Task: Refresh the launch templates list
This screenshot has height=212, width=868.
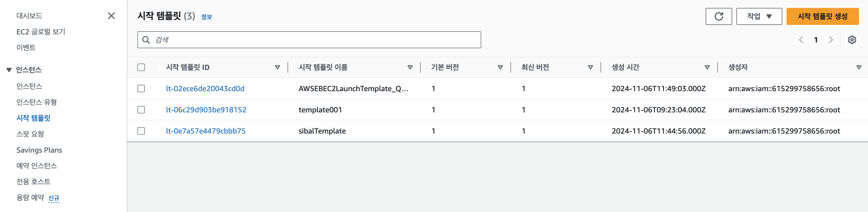Action: [719, 16]
